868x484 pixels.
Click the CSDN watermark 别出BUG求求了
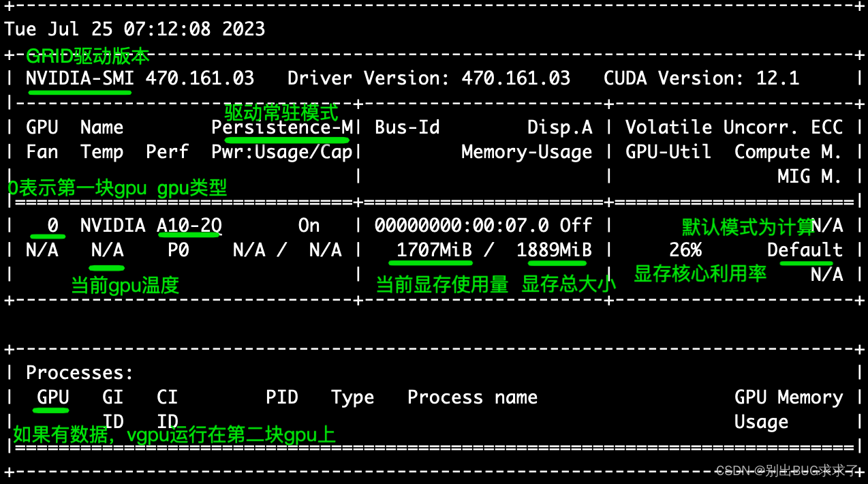pos(786,470)
